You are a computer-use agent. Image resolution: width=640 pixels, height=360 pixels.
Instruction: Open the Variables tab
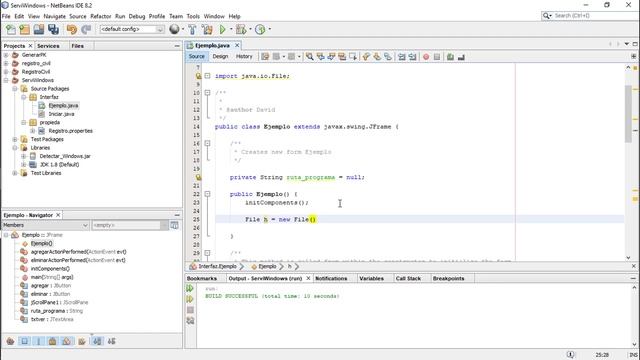click(371, 278)
